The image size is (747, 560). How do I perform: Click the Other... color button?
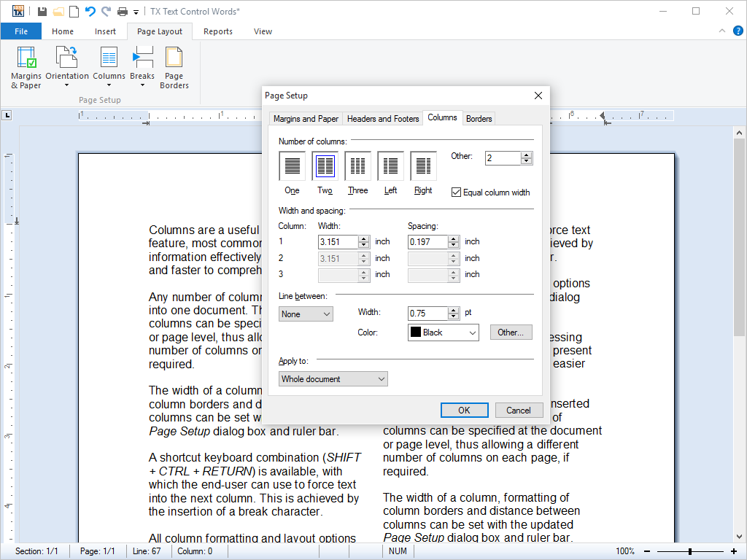pos(511,332)
